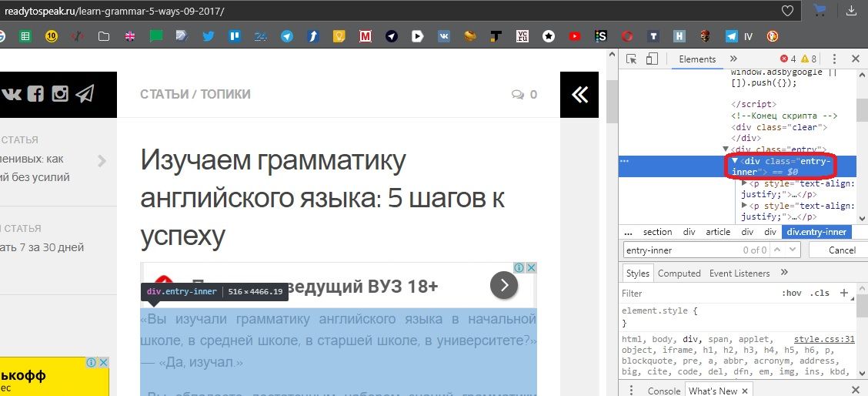Switch to the Computed tab
This screenshot has height=396, width=868.
click(679, 274)
